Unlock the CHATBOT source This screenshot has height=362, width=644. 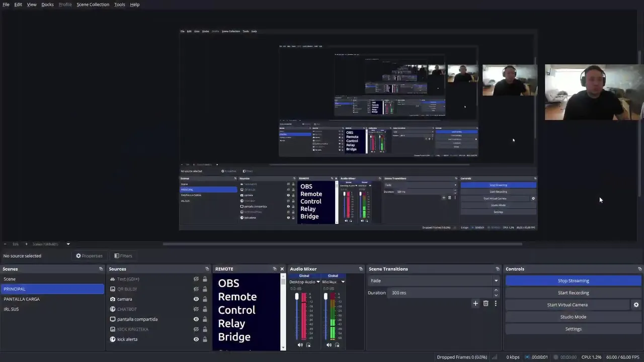pos(205,309)
